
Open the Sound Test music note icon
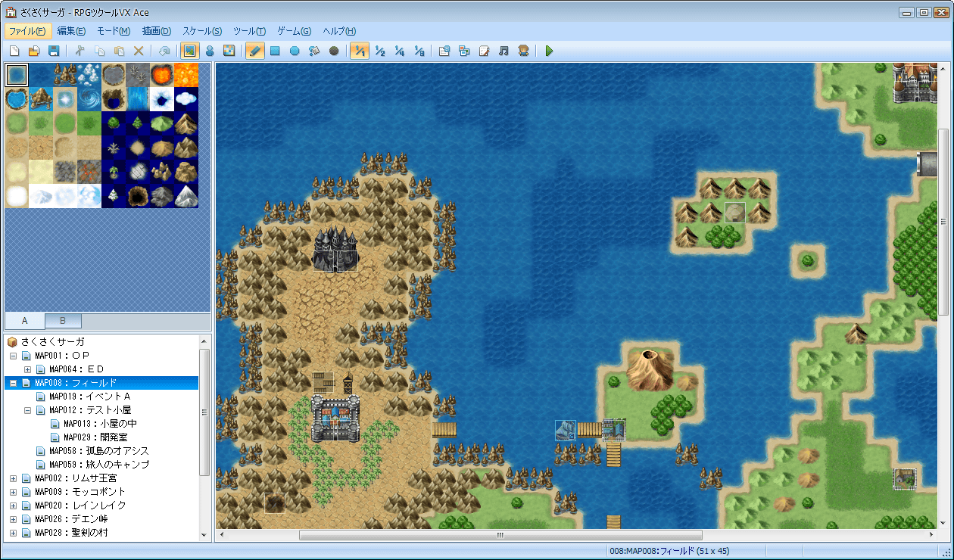click(503, 51)
